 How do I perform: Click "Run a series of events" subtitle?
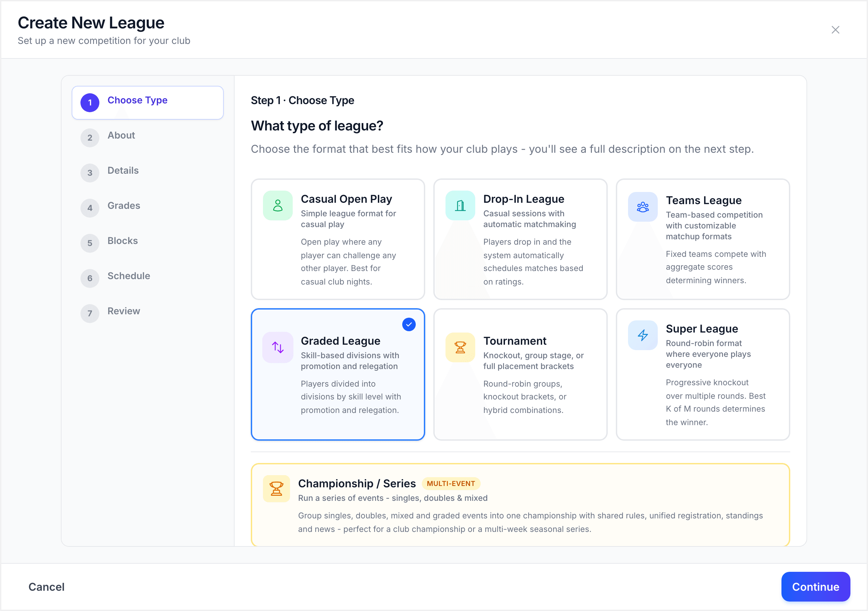point(392,498)
